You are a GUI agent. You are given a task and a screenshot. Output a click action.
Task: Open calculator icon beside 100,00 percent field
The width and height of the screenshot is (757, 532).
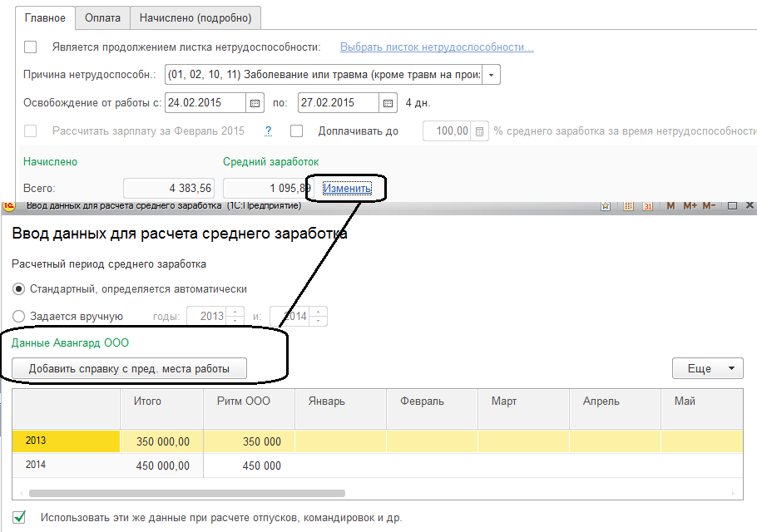click(x=479, y=131)
